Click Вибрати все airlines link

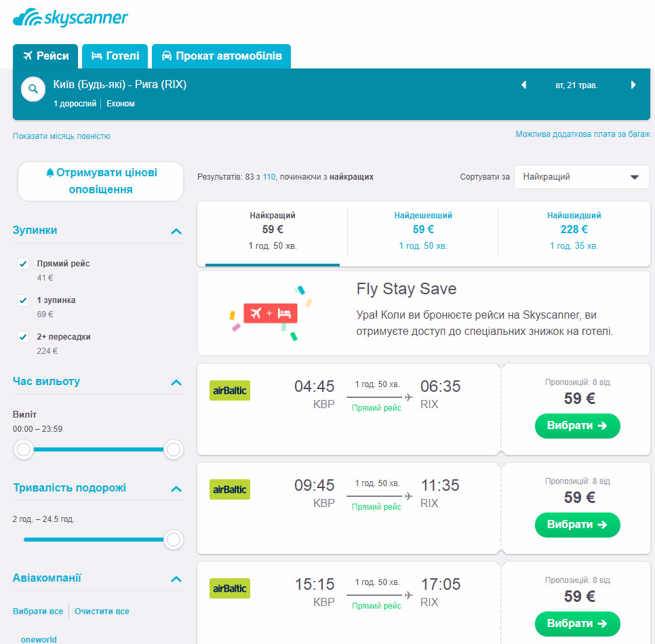37,611
